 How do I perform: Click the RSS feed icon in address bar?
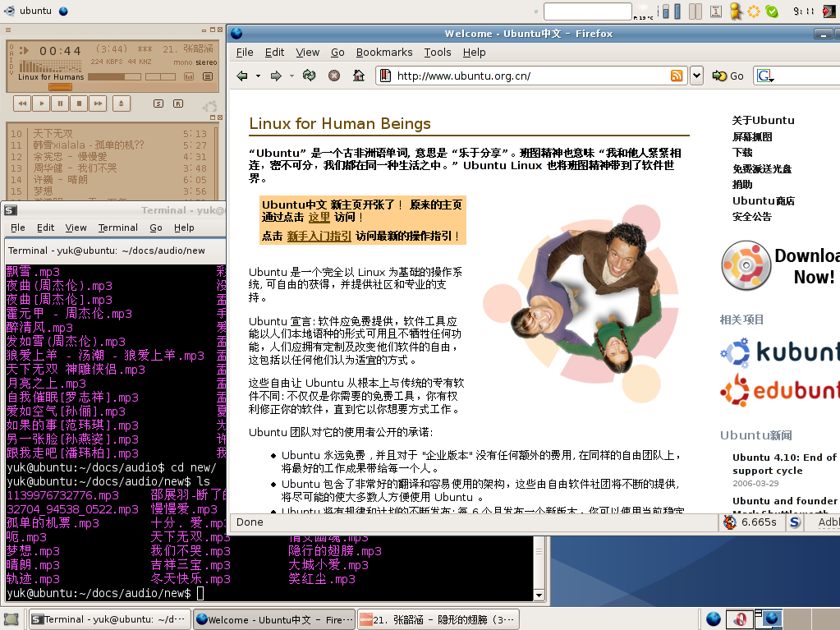(677, 76)
